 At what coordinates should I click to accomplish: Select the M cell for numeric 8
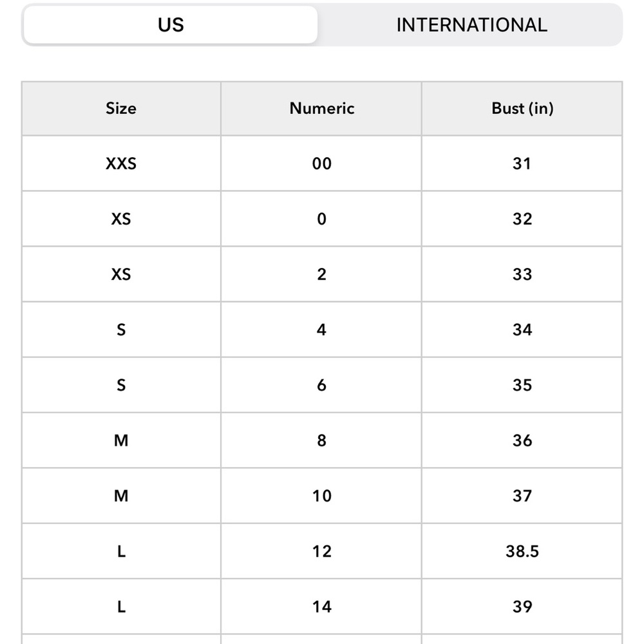point(121,440)
